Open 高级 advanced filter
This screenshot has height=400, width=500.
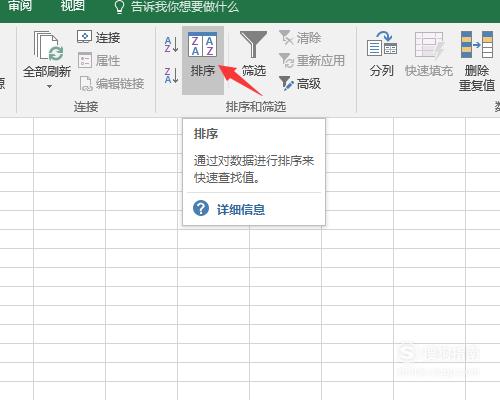tap(300, 83)
